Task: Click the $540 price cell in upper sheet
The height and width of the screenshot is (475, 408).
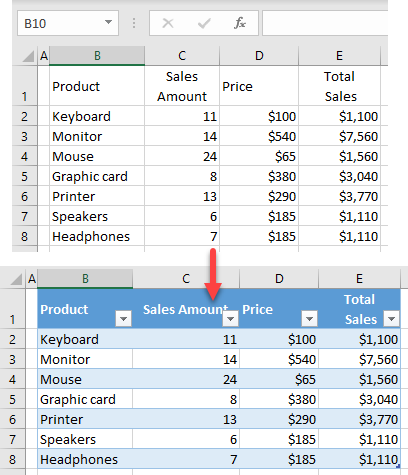Action: [259, 136]
